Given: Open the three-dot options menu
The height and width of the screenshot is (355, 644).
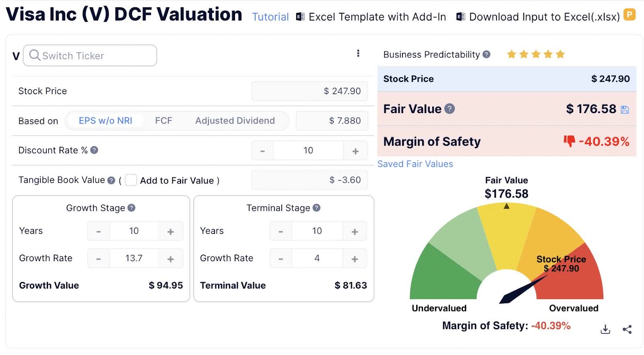Looking at the screenshot, I should point(358,54).
